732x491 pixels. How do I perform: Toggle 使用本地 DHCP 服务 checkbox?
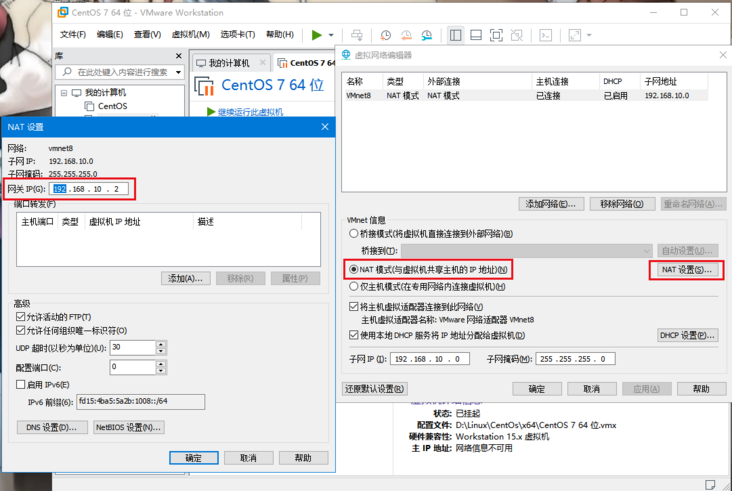tap(353, 335)
